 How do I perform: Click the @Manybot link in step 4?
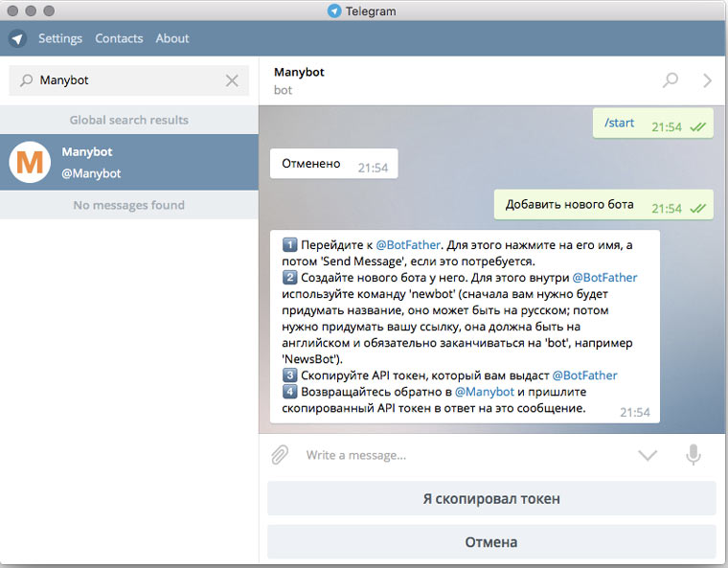485,392
